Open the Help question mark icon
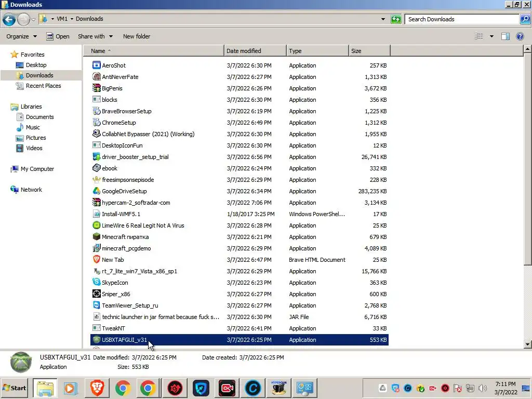This screenshot has width=532, height=399. [x=520, y=36]
